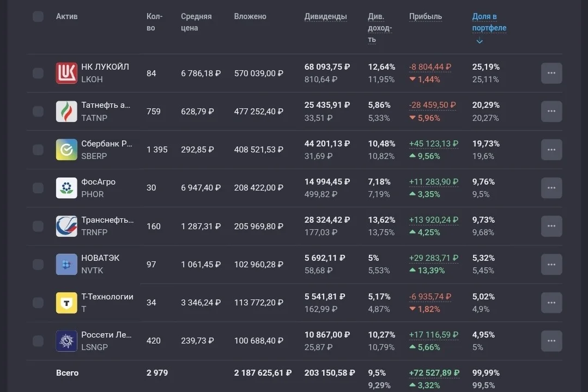Open the Татнефть asset name
This screenshot has width=588, height=392.
coord(106,105)
